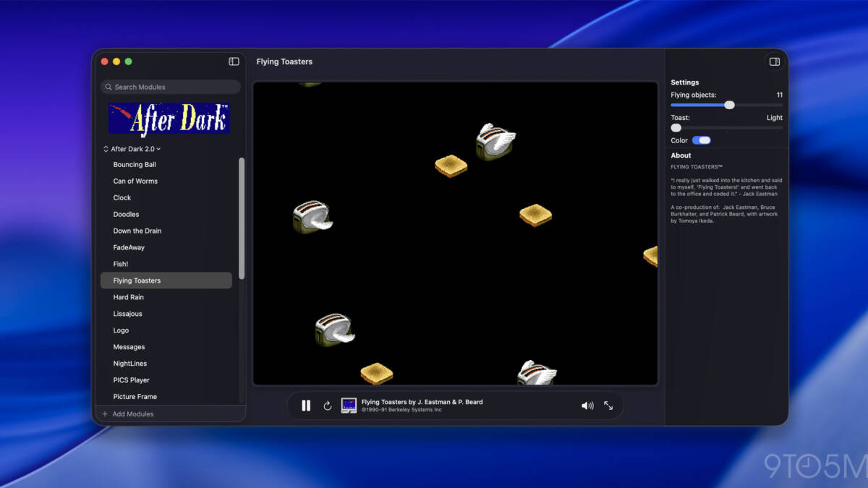
Task: Click the module list scrollbar
Action: (242, 218)
